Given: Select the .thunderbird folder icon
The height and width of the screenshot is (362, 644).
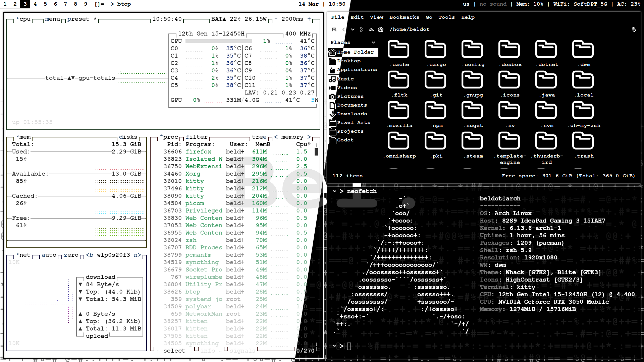Looking at the screenshot, I should pyautogui.click(x=546, y=141).
